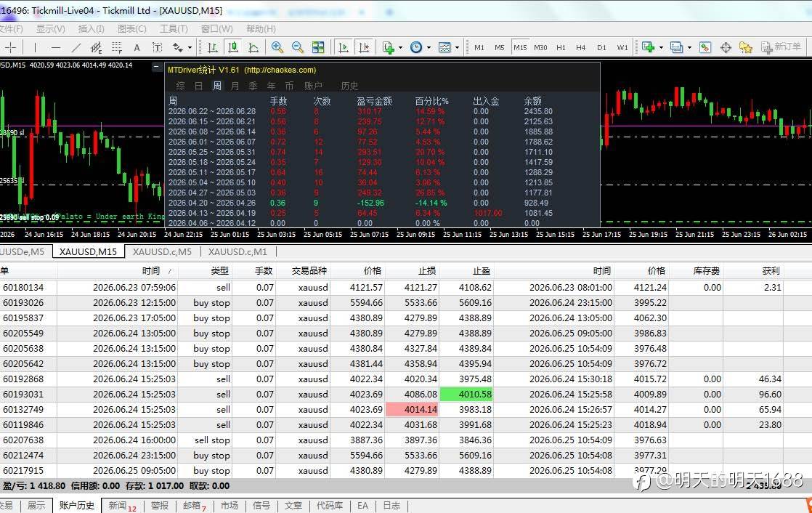
Task: Select the text label T tool
Action: pyautogui.click(x=158, y=48)
